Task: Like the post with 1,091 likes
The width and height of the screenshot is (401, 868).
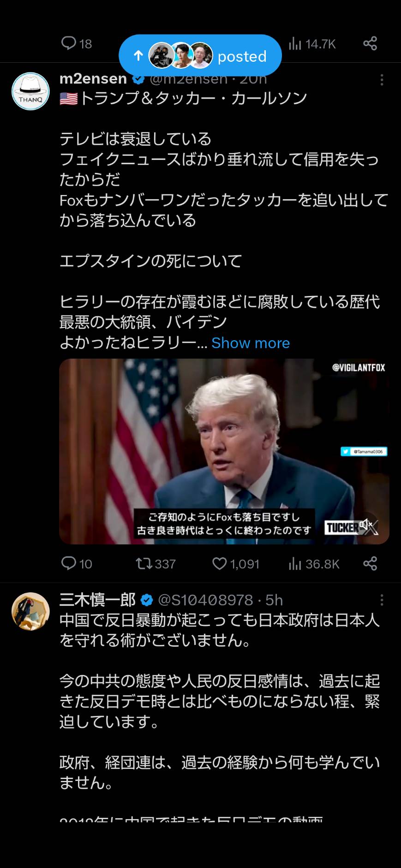Action: tap(236, 564)
